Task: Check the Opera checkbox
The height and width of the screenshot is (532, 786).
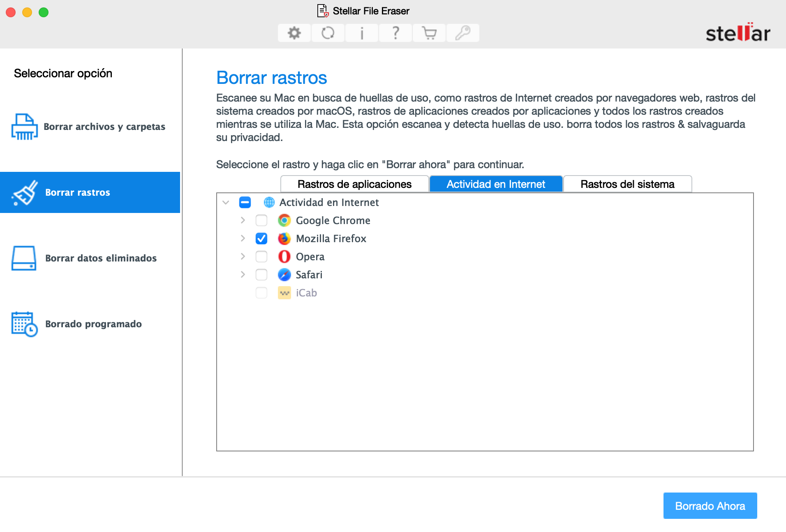Action: [261, 257]
